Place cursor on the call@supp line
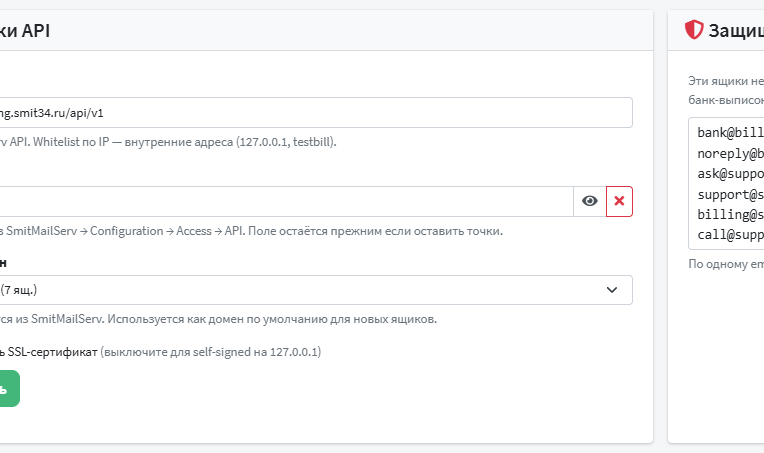Image resolution: width=764 pixels, height=453 pixels. click(x=730, y=235)
